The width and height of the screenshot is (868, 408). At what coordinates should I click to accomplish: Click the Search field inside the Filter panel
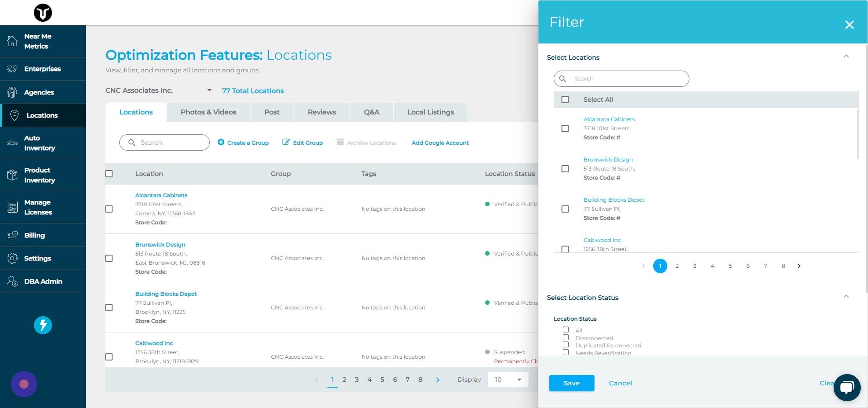(621, 78)
